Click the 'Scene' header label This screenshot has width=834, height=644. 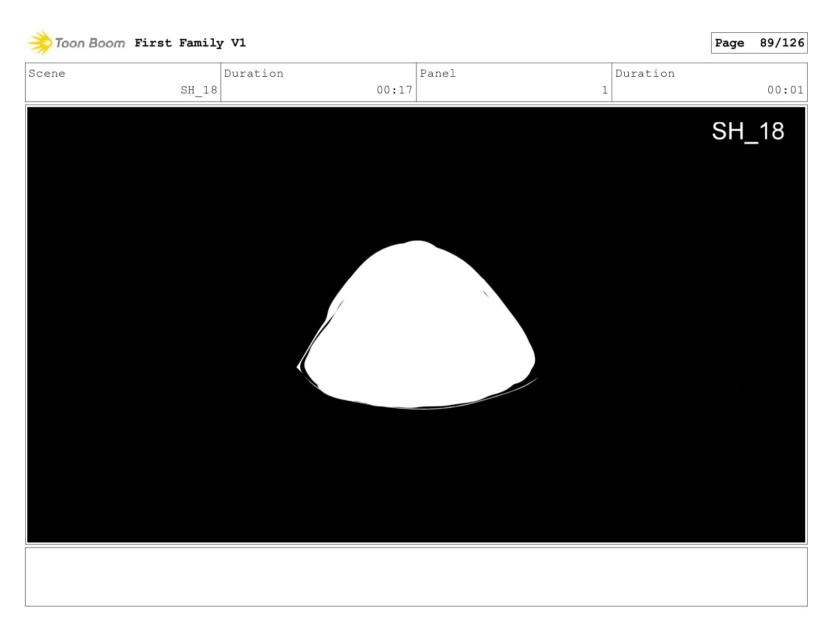[47, 74]
